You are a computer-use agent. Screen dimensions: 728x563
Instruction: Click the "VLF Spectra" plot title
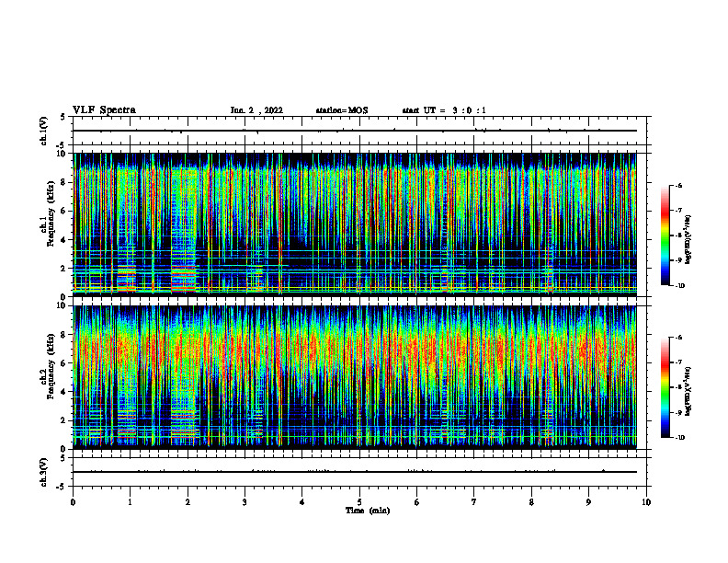pos(104,110)
